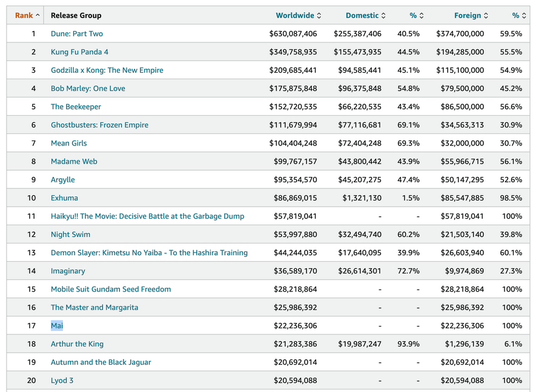Click the sort arrows next to Foreign
This screenshot has width=533, height=392.
coord(486,15)
